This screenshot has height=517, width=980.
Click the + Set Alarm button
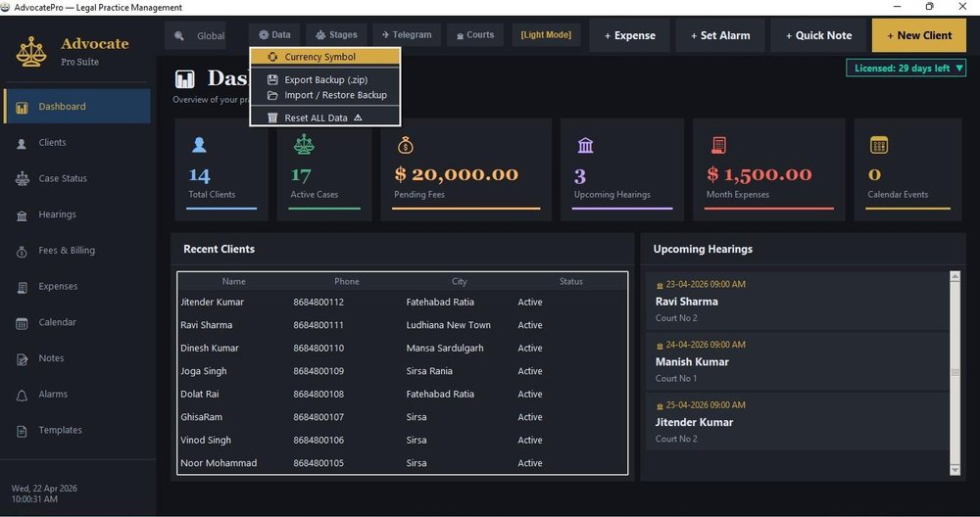(x=720, y=35)
